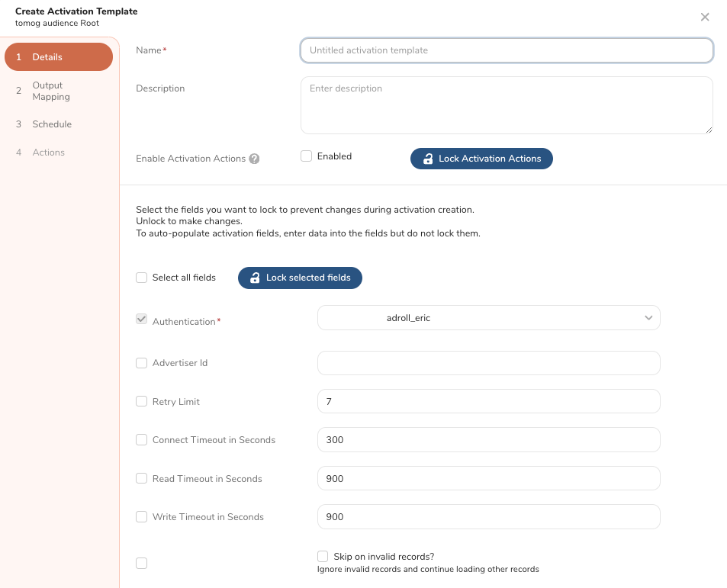727x588 pixels.
Task: Go to the Output Mapping step
Action: [51, 91]
